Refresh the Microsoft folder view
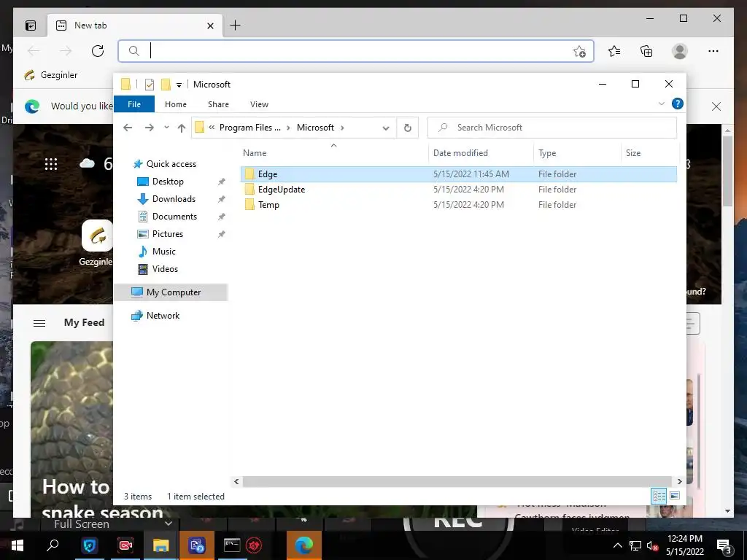 click(407, 128)
